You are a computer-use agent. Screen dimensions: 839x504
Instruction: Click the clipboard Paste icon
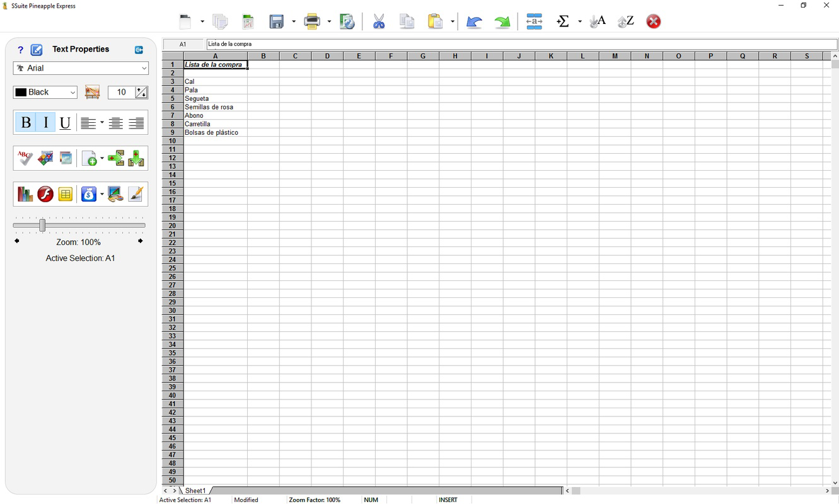435,21
